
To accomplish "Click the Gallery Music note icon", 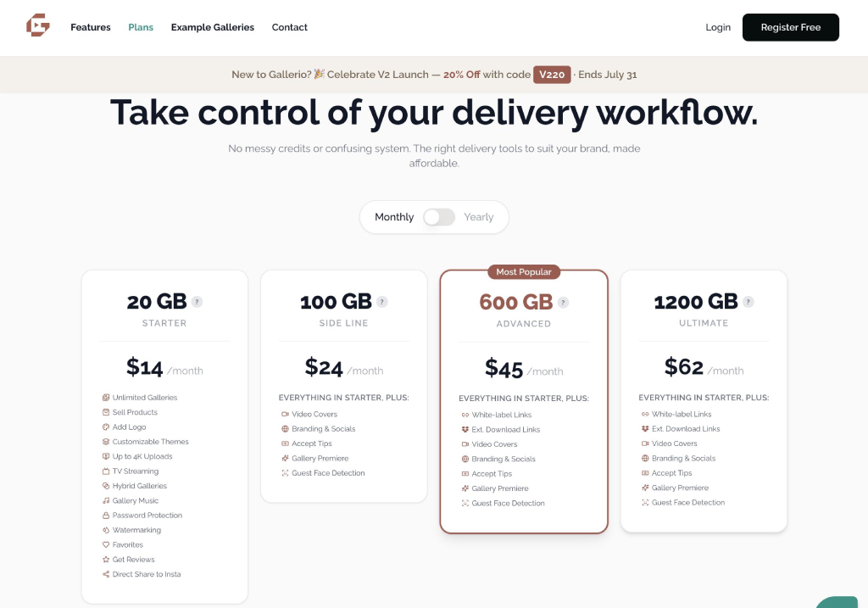I will pos(106,500).
